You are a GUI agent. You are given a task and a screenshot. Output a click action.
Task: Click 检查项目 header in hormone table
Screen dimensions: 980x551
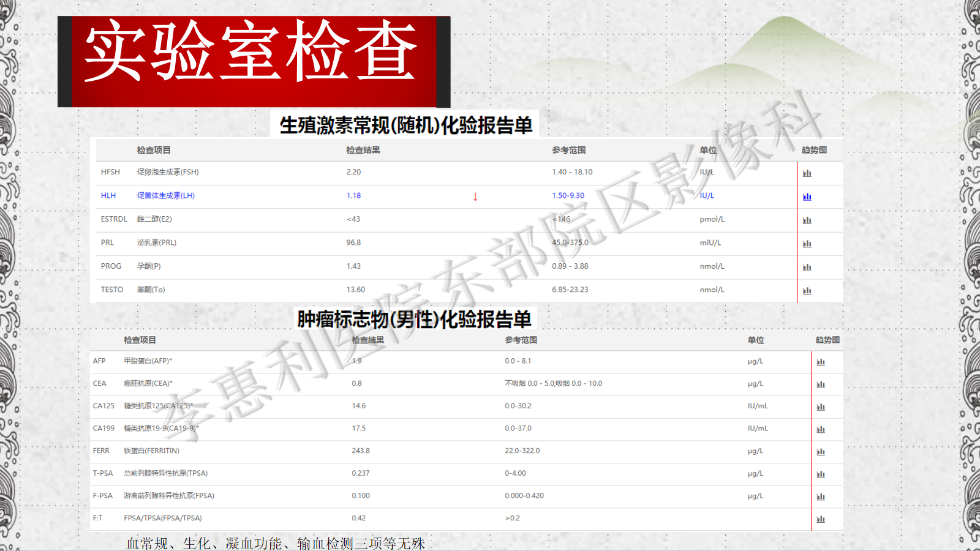(x=154, y=150)
